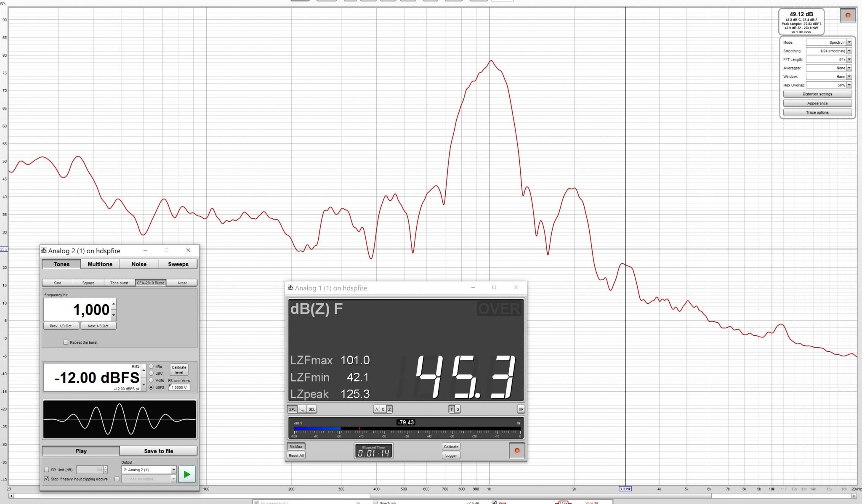Open the Output 2: Analog 2 (1) dropdown

click(149, 470)
